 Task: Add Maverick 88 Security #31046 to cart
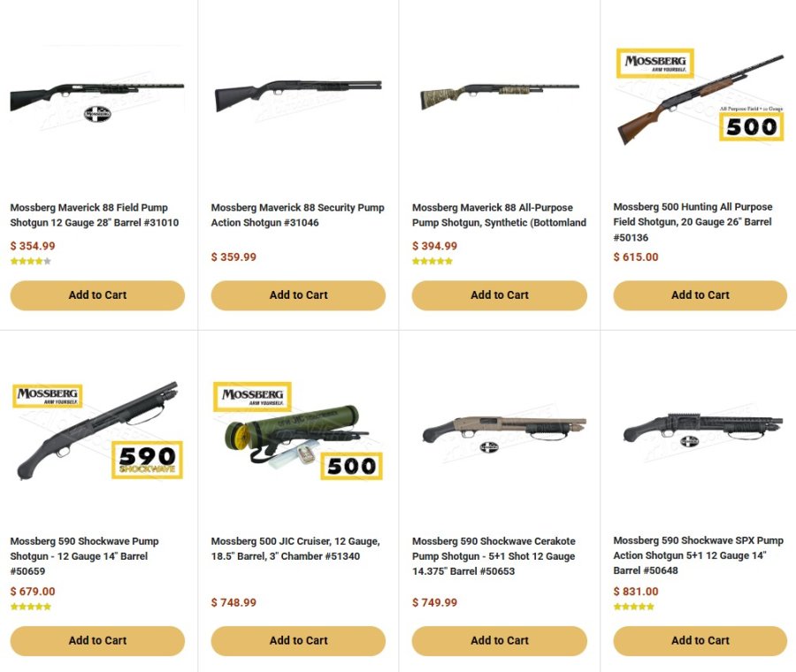coord(298,295)
